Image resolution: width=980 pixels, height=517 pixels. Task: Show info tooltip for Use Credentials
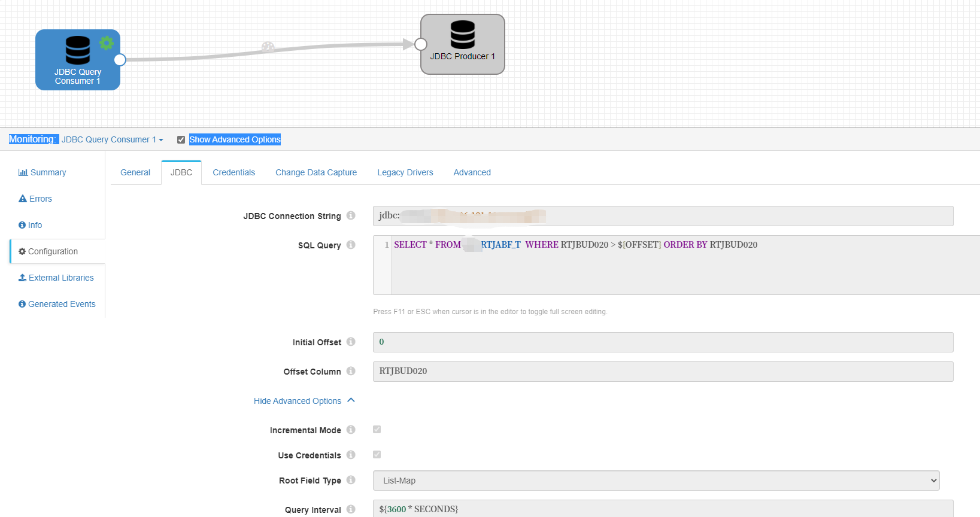(x=351, y=455)
